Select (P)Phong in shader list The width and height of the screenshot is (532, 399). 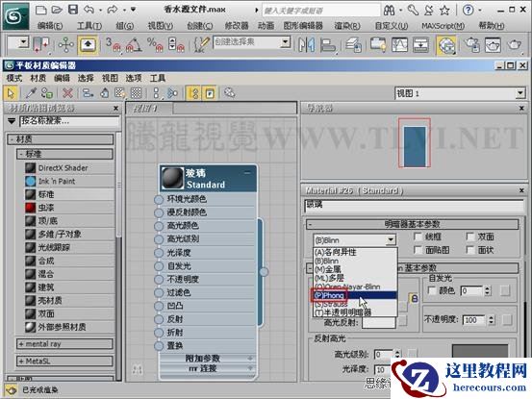355,295
